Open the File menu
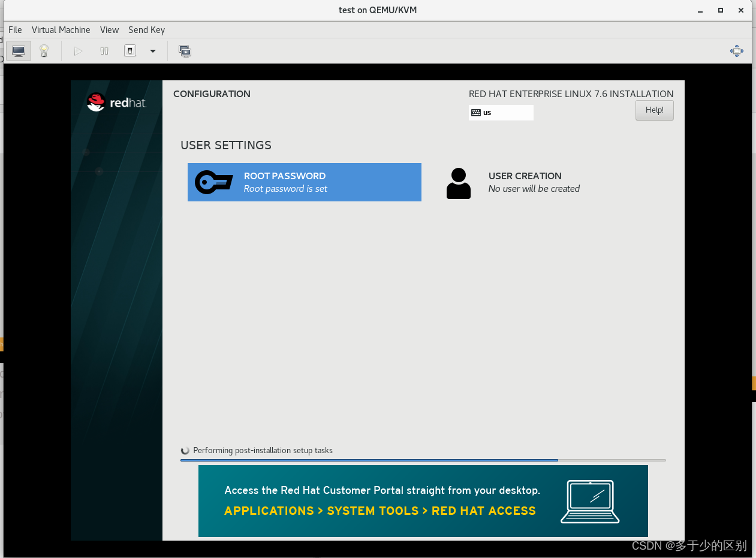This screenshot has height=558, width=756. [x=15, y=30]
